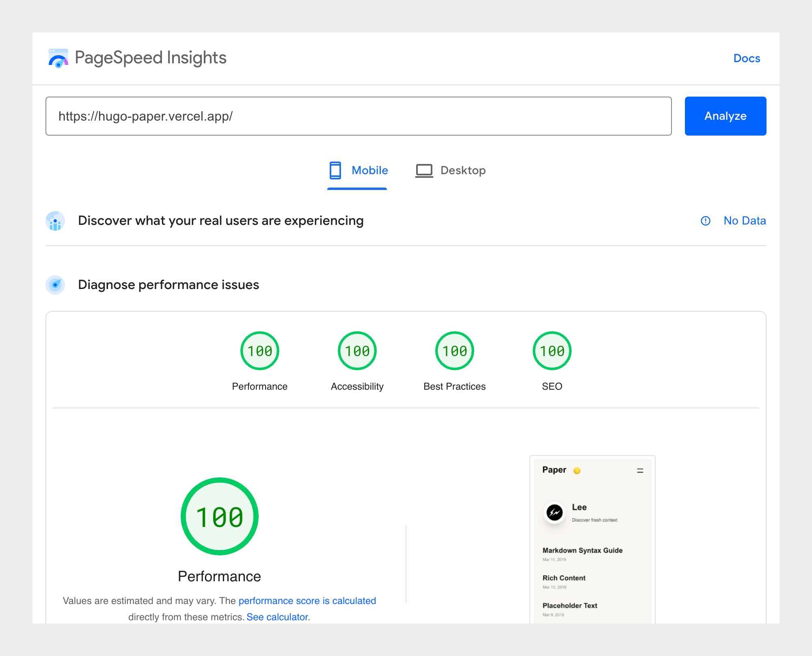Click the desktop laptop icon

point(424,170)
